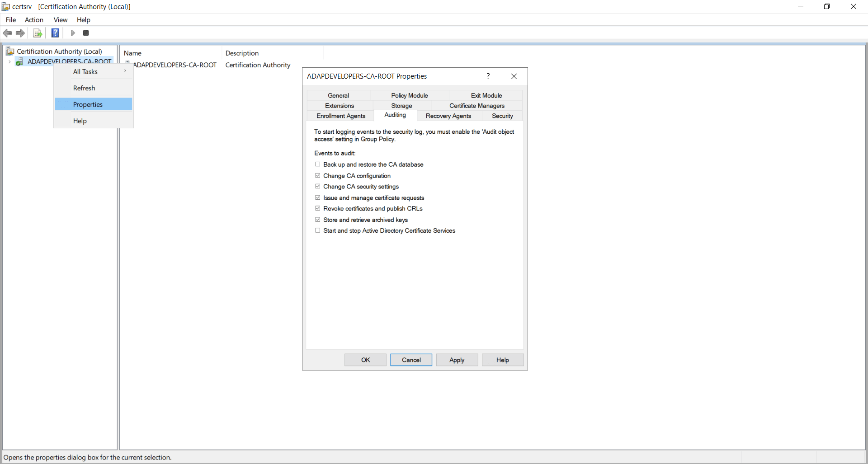Screen dimensions: 868x464
Task: Click the Export List toolbar icon
Action: pos(38,33)
